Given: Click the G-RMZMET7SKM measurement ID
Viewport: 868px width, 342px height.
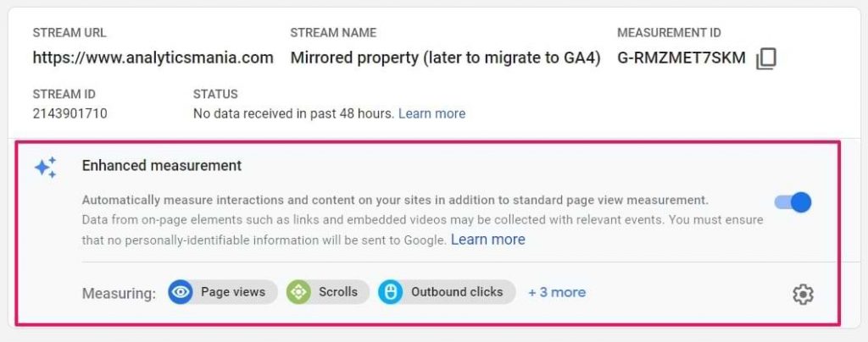Looking at the screenshot, I should pyautogui.click(x=682, y=58).
